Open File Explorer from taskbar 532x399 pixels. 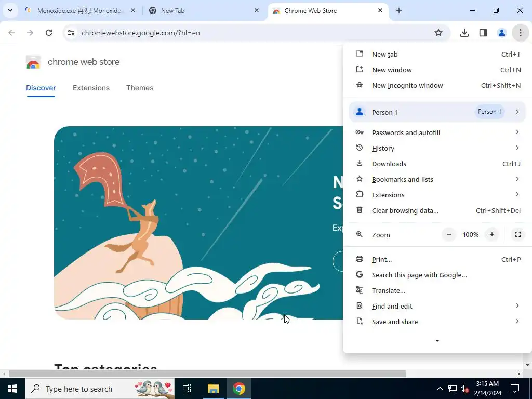coord(214,389)
